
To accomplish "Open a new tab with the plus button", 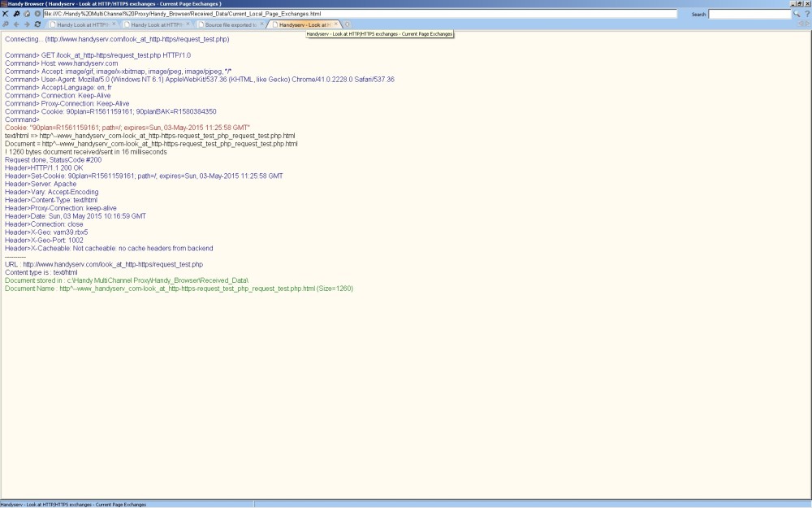I will (x=347, y=24).
